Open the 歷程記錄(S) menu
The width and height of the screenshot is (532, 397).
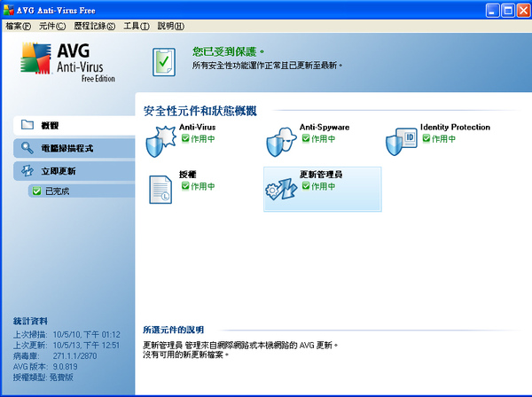(x=95, y=26)
